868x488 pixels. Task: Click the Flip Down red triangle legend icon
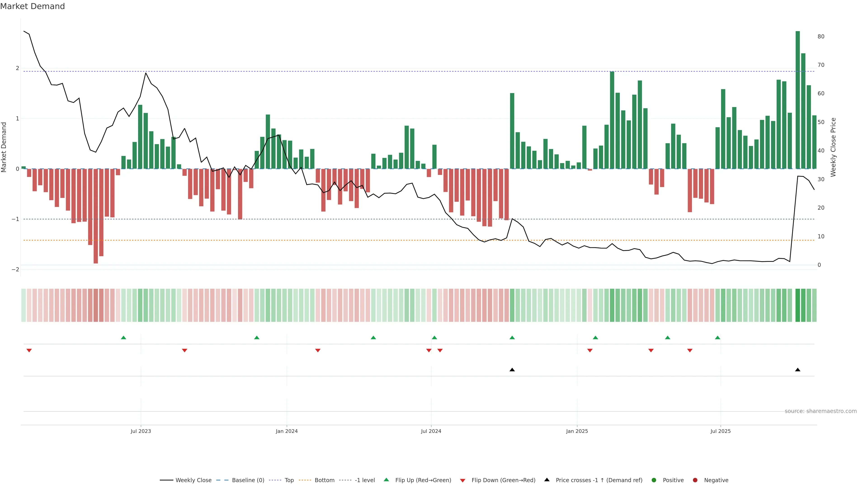tap(463, 480)
